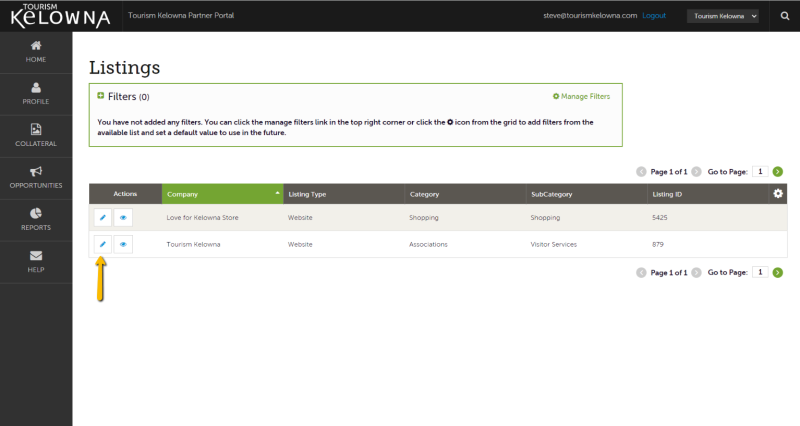The width and height of the screenshot is (800, 426).
Task: View the Love for Kelowna Store listing
Action: (x=123, y=217)
